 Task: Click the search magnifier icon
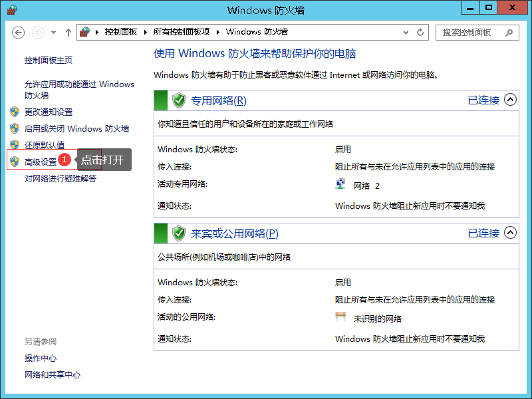pyautogui.click(x=509, y=33)
